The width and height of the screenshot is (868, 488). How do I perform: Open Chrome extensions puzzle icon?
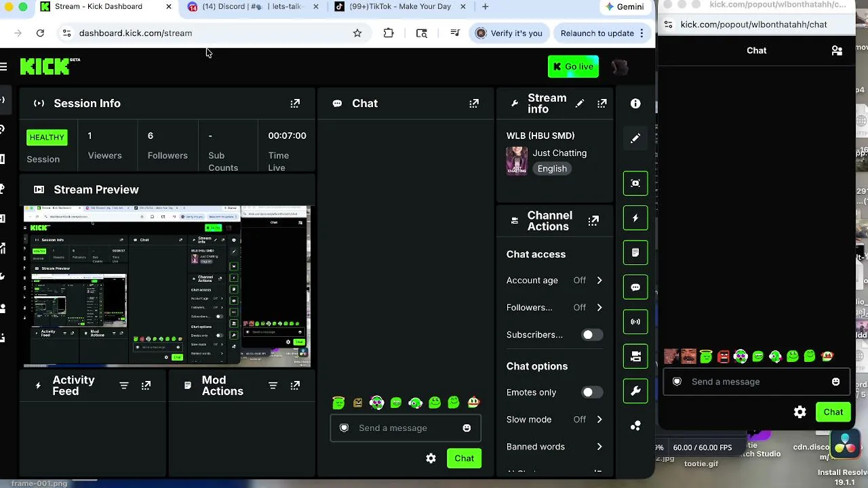[389, 33]
